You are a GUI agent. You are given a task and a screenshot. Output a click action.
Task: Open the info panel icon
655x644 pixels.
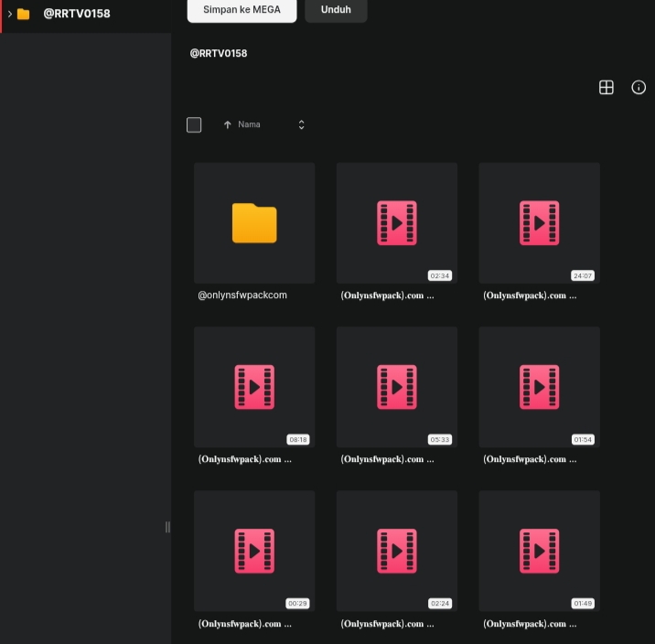coord(639,87)
